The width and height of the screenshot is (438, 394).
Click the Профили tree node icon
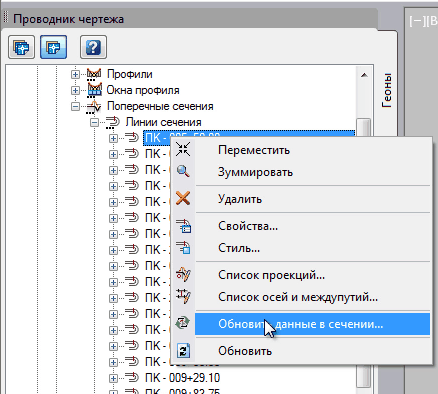click(x=94, y=74)
